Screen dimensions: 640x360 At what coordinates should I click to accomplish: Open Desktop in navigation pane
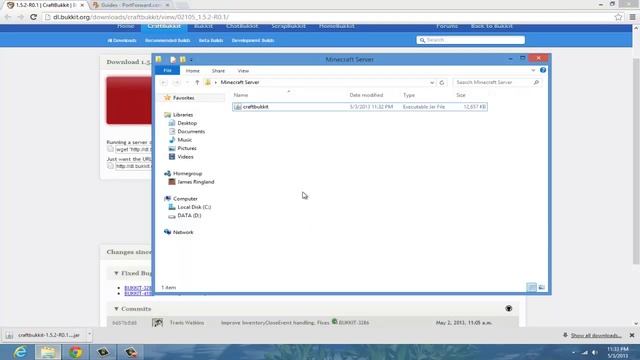tap(187, 123)
